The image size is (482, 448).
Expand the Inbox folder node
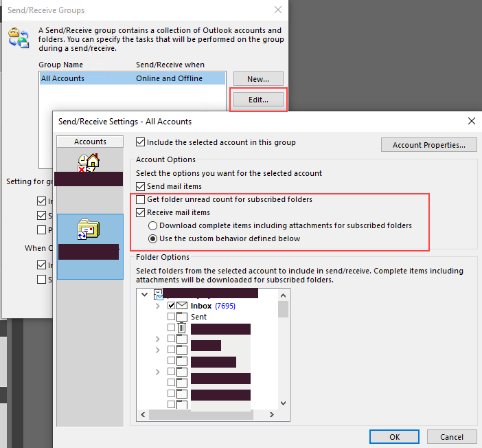coord(158,306)
